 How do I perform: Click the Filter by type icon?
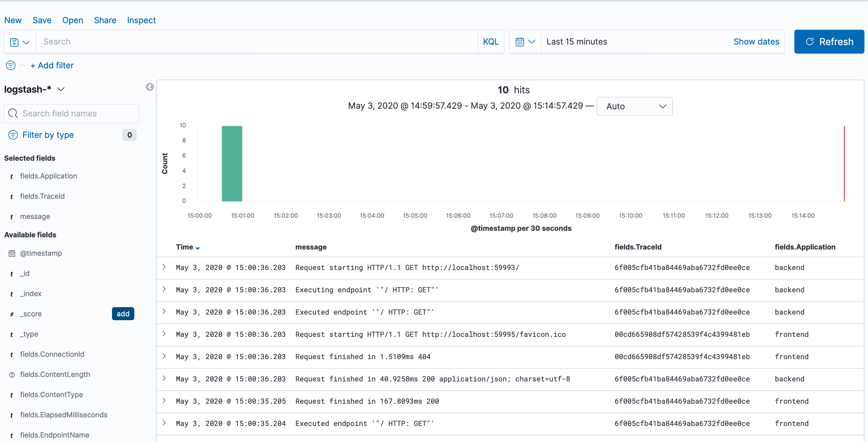pos(13,135)
